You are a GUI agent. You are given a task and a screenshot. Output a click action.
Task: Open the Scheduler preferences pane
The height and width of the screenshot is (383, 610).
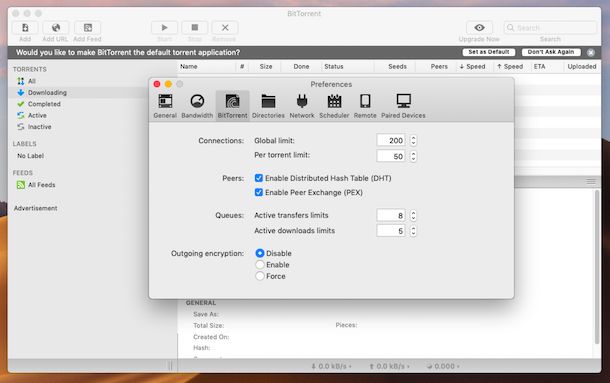(x=334, y=106)
